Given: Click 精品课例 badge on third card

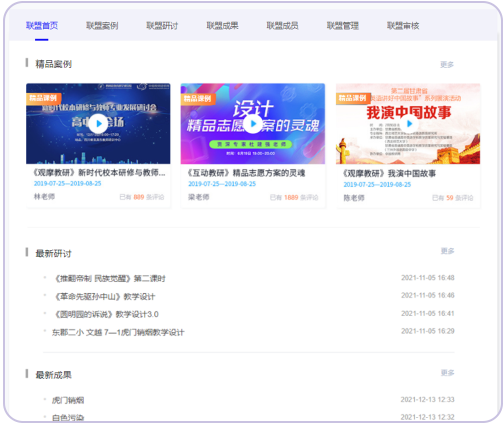Looking at the screenshot, I should (x=353, y=98).
